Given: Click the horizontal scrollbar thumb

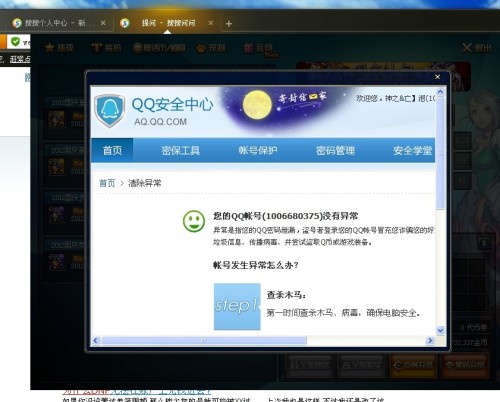Looking at the screenshot, I should tap(204, 340).
